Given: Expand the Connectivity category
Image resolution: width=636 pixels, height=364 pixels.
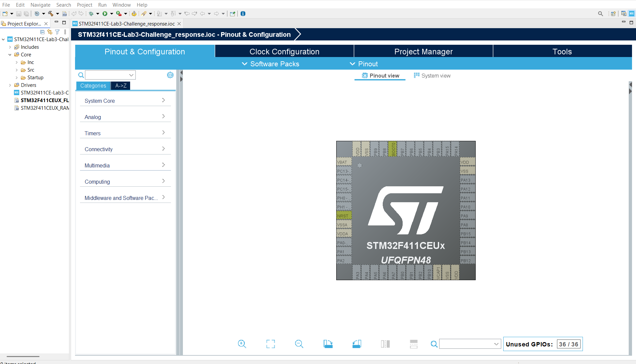Looking at the screenshot, I should click(125, 149).
